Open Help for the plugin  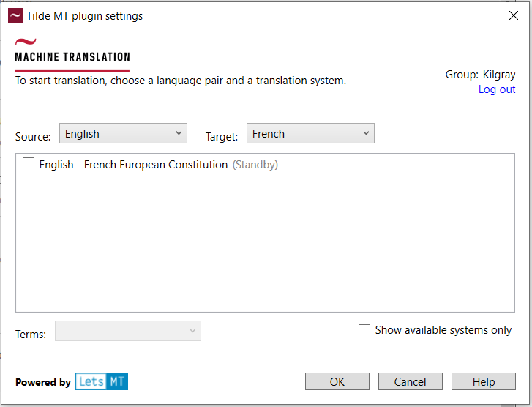point(483,381)
